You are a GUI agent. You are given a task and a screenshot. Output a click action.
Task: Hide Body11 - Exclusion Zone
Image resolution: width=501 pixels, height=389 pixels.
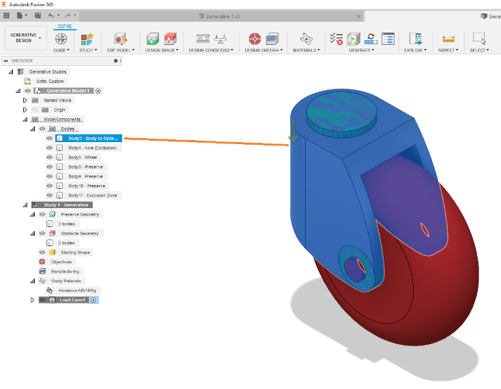(50, 195)
